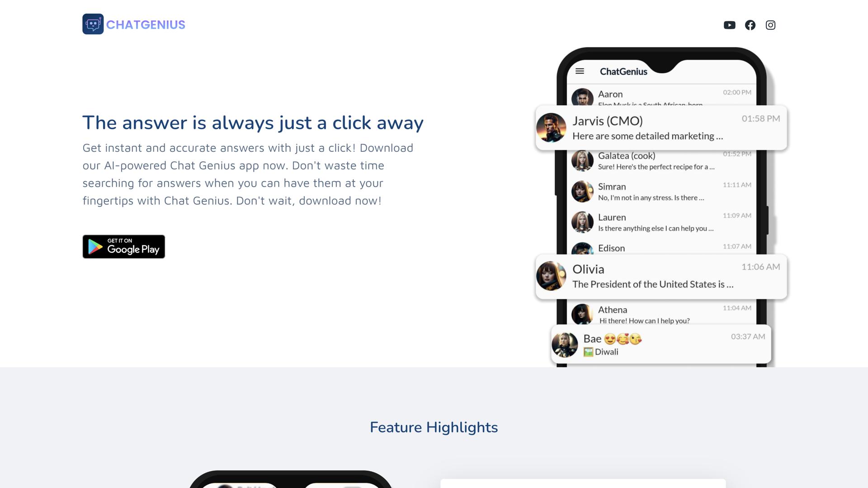
Task: Click Bae's avatar picture
Action: (x=565, y=344)
